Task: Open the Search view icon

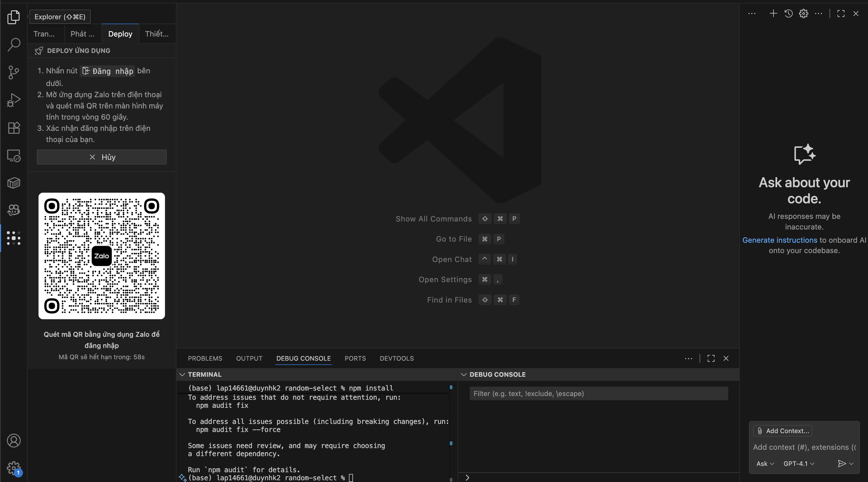Action: tap(14, 45)
